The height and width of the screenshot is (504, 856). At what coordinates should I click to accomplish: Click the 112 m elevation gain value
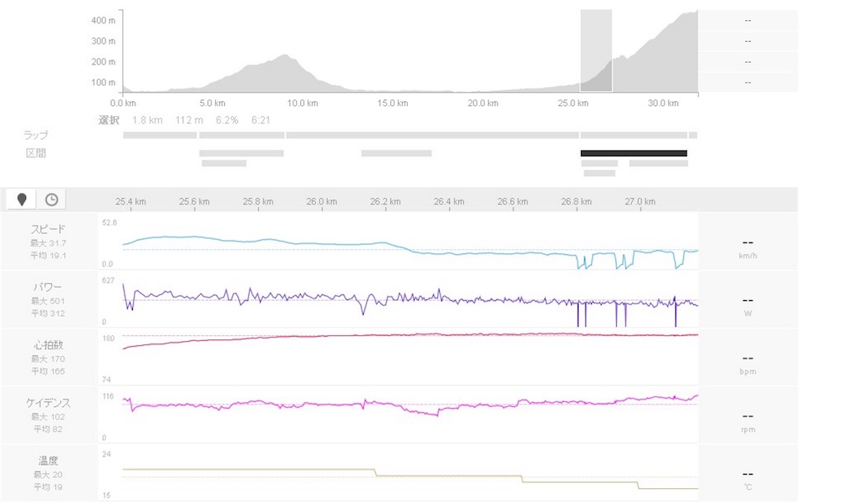[189, 120]
